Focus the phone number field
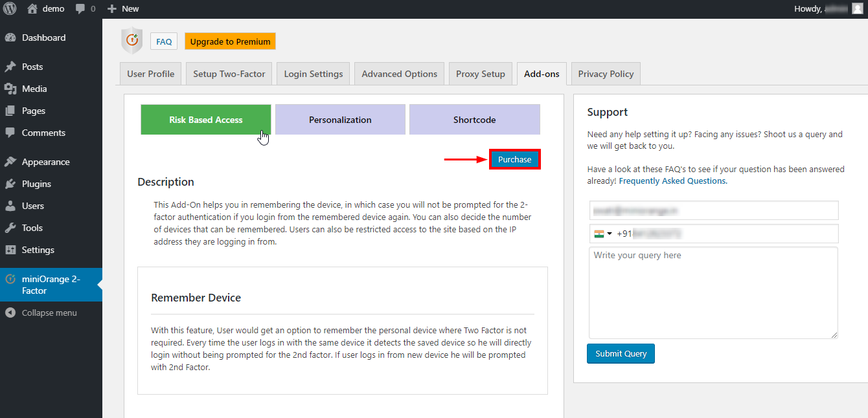868x418 pixels. pos(714,234)
